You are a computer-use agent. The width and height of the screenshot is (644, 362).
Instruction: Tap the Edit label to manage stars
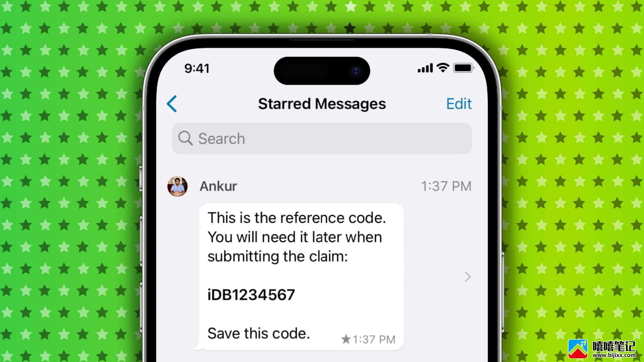point(459,103)
